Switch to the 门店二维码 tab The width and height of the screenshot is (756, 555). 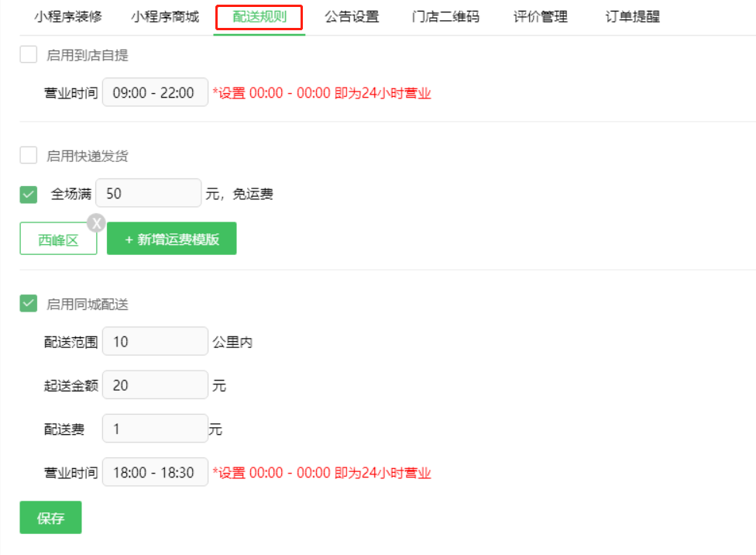click(445, 16)
